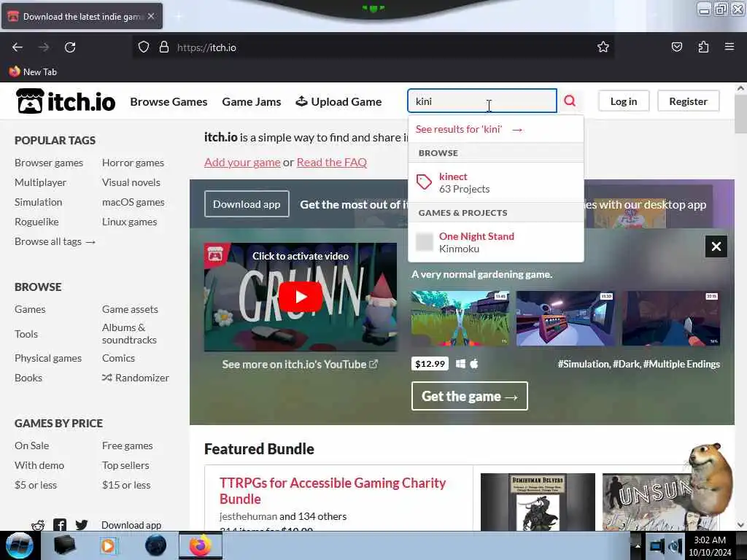Open the Read the FAQ link
Viewport: 747px width, 560px height.
332,163
